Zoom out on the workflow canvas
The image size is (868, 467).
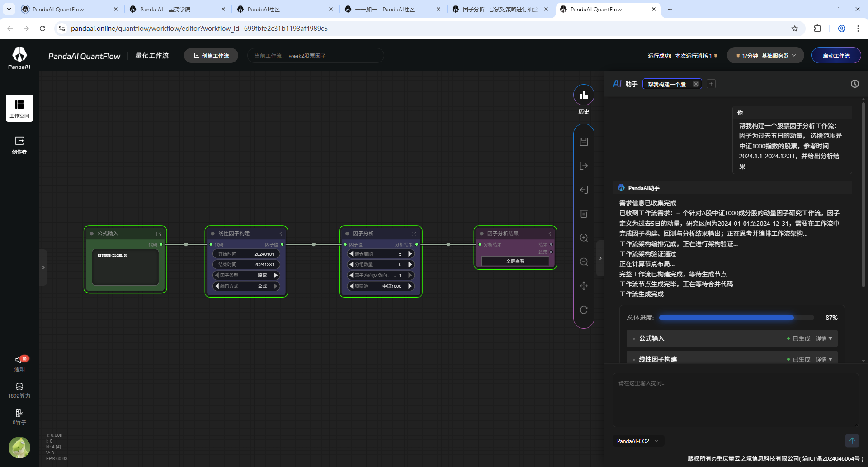point(584,262)
